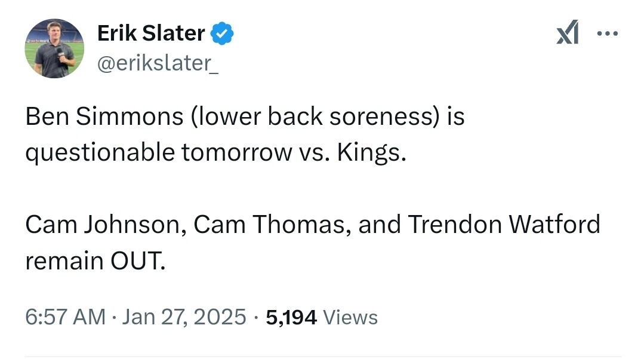
Task: Click the name Cam Johnson
Action: (102, 224)
